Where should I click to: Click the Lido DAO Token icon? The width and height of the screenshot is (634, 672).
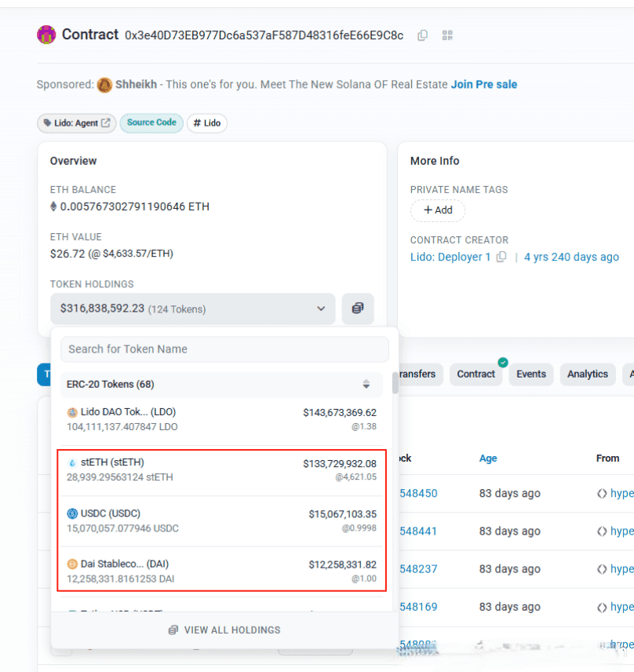(72, 412)
